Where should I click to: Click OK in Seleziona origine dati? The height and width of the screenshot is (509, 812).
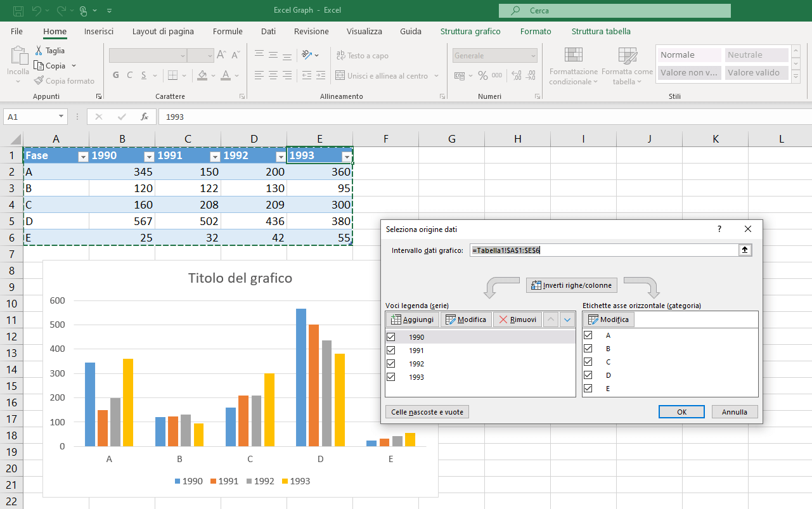681,412
